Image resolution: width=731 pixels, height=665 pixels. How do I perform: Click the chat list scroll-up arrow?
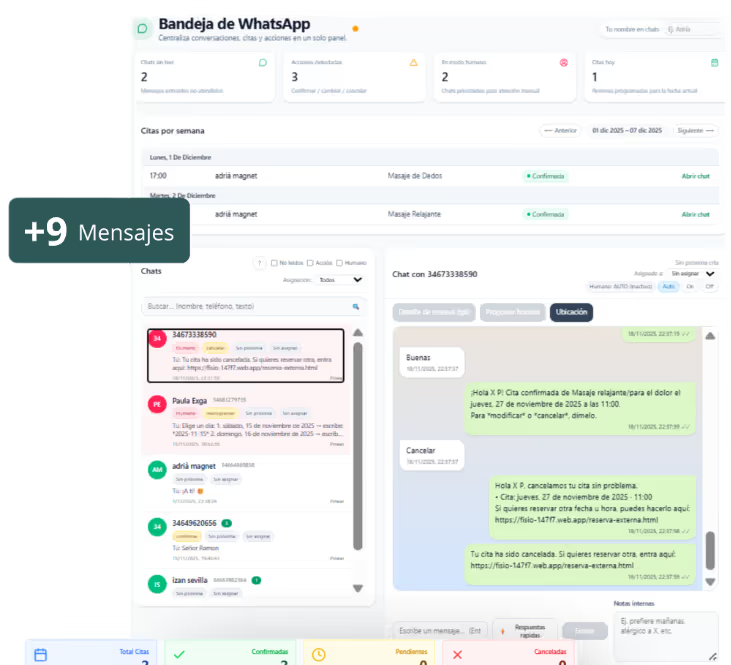click(x=358, y=332)
